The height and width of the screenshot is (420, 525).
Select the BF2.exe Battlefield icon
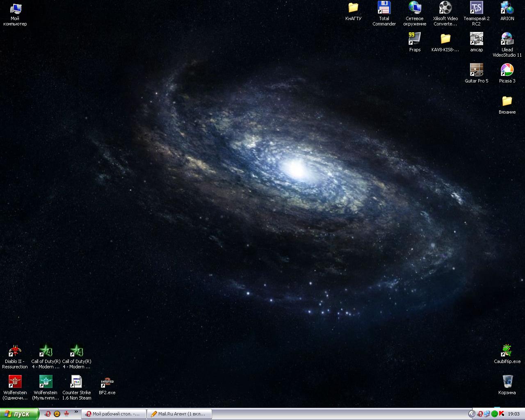[x=107, y=382]
